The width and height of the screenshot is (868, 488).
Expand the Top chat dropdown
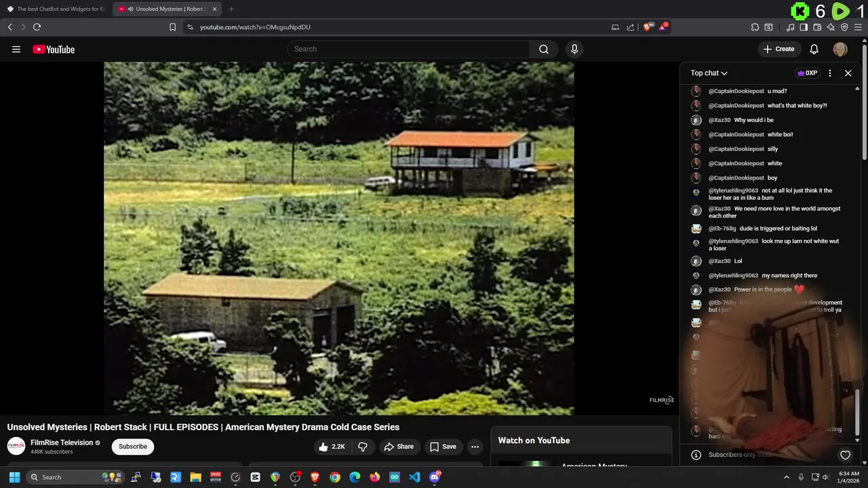tap(709, 73)
